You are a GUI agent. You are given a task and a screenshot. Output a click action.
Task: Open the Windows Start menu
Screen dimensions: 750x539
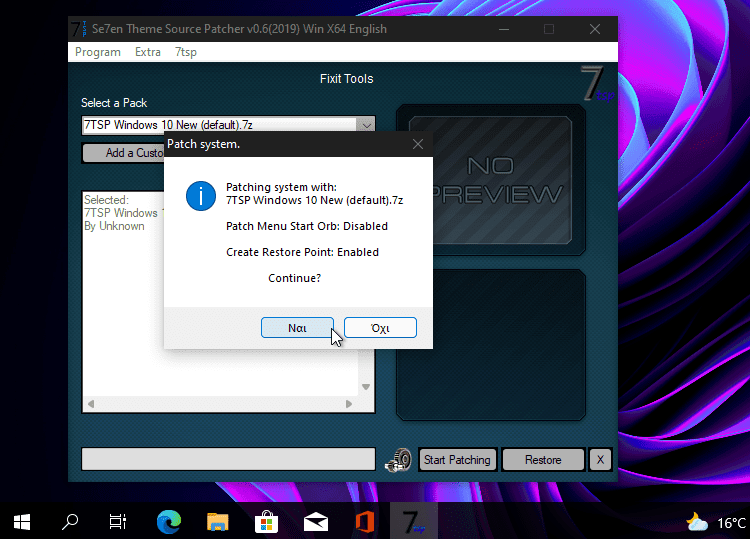[22, 522]
